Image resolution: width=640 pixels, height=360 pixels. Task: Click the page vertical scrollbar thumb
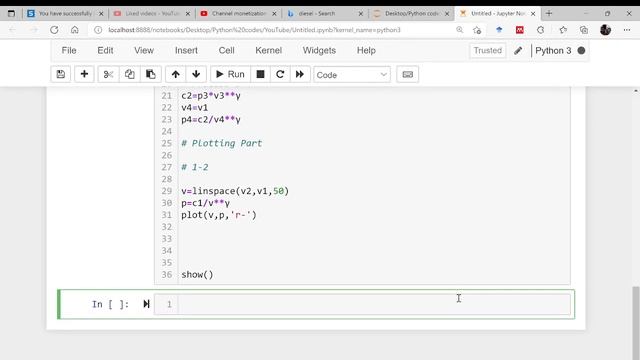pos(636,322)
